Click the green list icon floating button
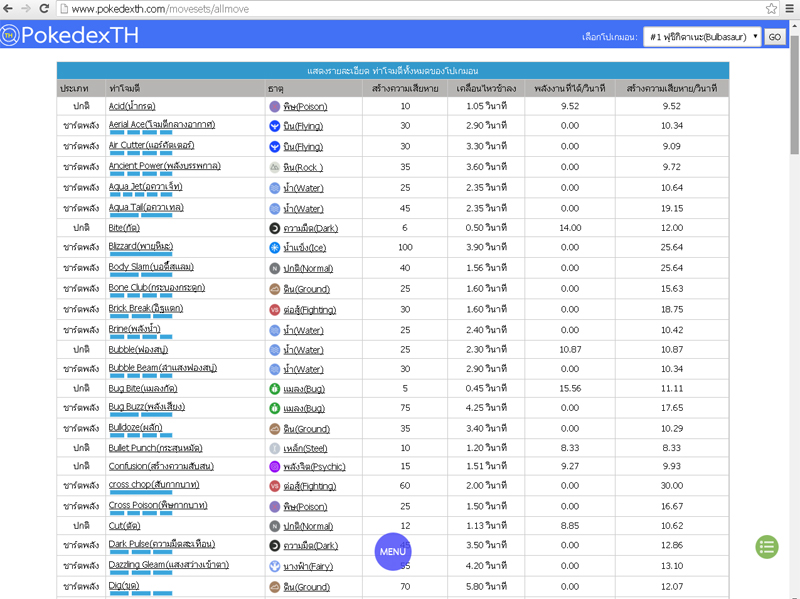Viewport: 800px width, 599px height. point(767,547)
